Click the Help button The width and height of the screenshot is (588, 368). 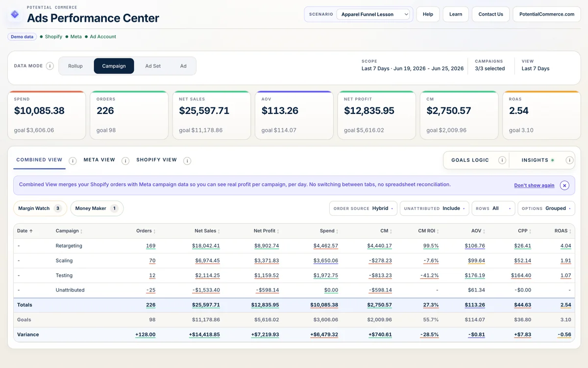tap(428, 14)
